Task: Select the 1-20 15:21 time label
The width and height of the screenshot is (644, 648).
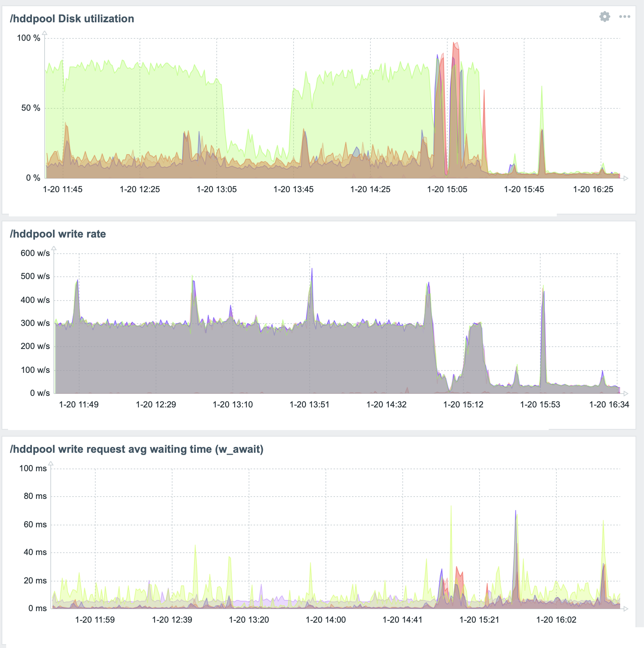Action: tap(479, 620)
